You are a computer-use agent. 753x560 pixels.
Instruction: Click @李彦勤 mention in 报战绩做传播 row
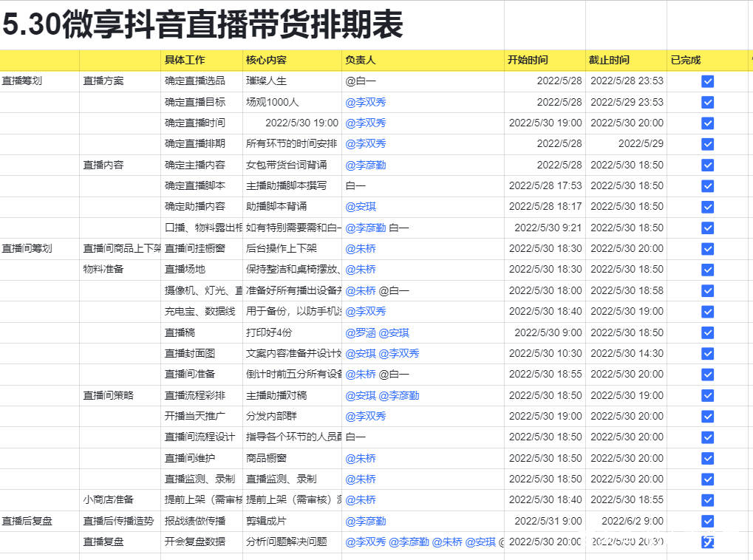coord(366,521)
